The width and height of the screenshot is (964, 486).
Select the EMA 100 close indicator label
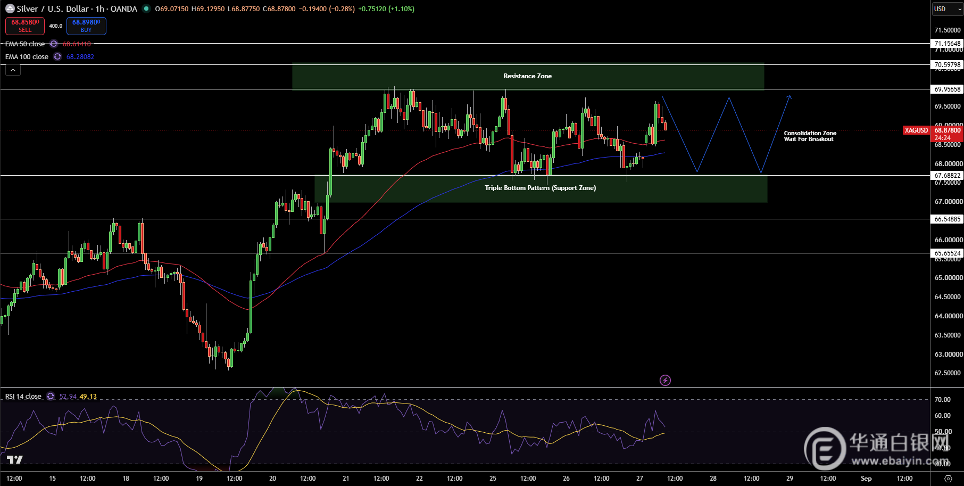click(27, 57)
